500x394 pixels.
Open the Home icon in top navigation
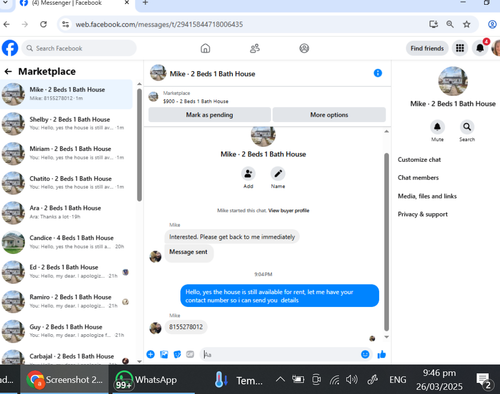pyautogui.click(x=205, y=48)
